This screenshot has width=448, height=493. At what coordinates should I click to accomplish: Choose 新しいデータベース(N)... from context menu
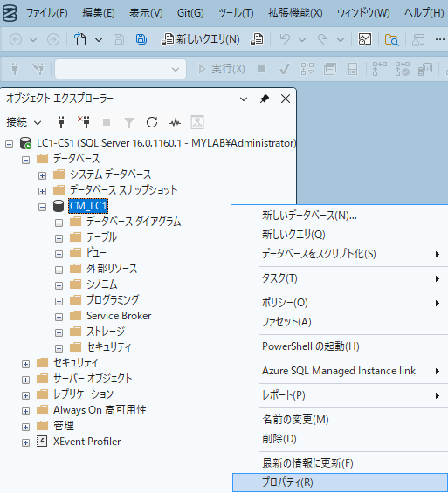(340, 216)
